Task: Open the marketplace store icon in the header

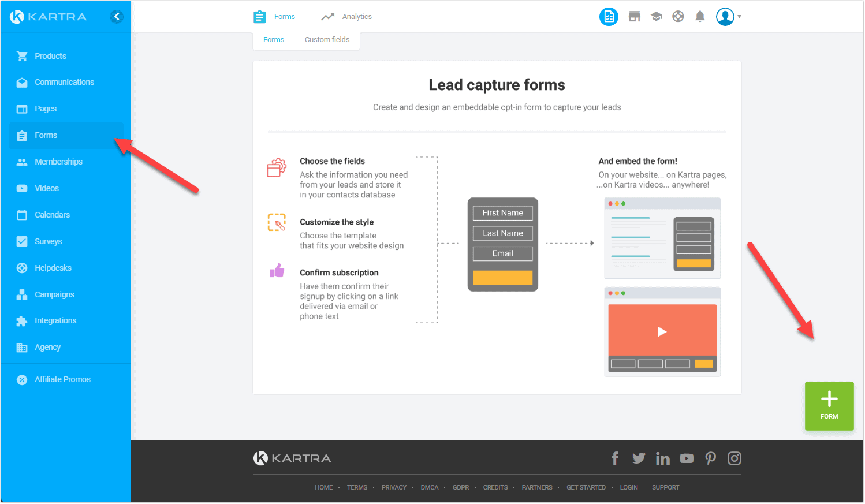Action: point(635,17)
